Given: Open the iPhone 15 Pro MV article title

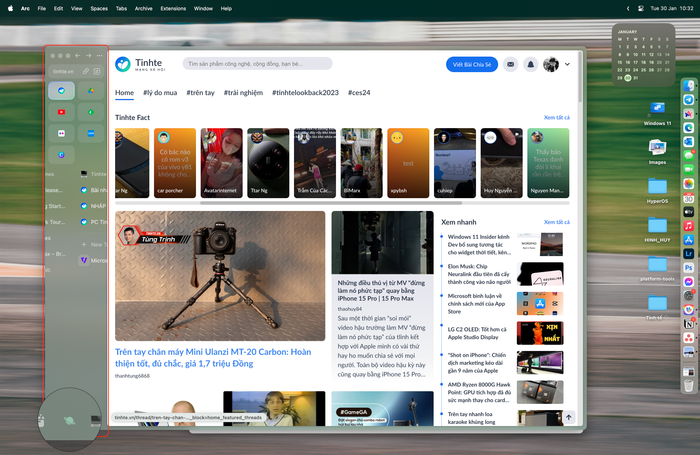Looking at the screenshot, I should click(x=381, y=291).
